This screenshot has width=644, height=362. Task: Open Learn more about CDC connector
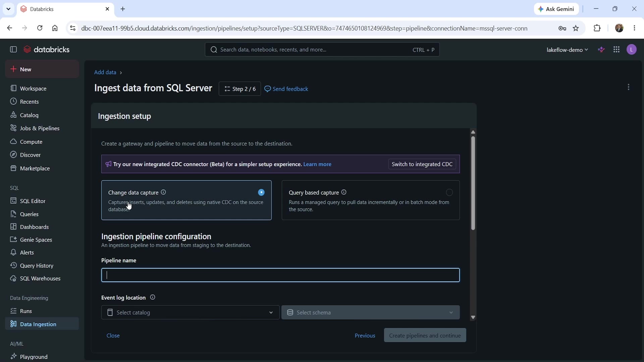[317, 164]
